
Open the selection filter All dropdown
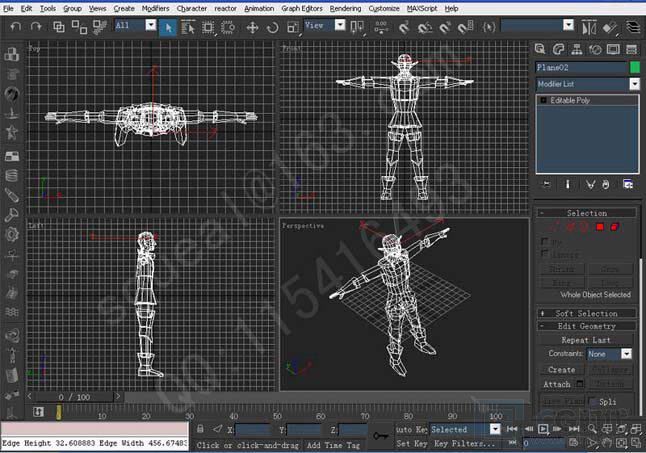151,25
